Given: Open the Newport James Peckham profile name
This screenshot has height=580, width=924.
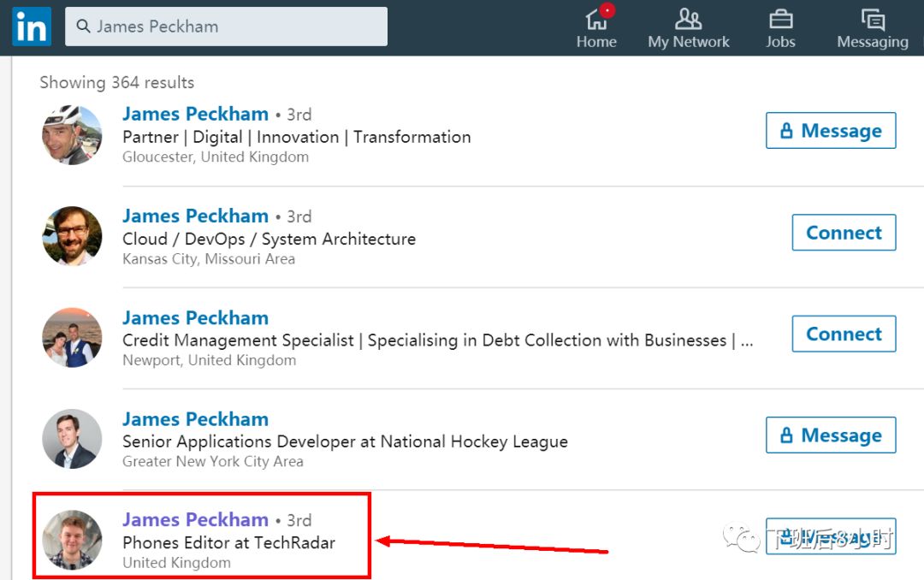Looking at the screenshot, I should (x=195, y=317).
